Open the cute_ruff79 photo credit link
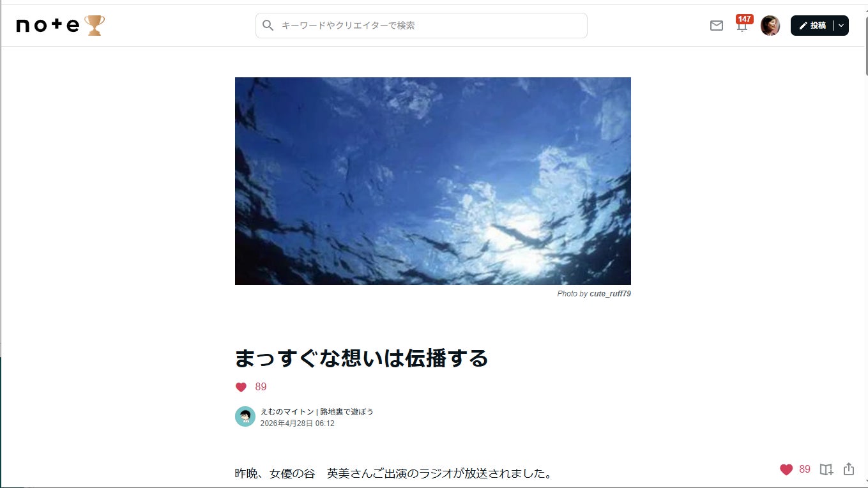The width and height of the screenshot is (868, 488). coord(610,294)
